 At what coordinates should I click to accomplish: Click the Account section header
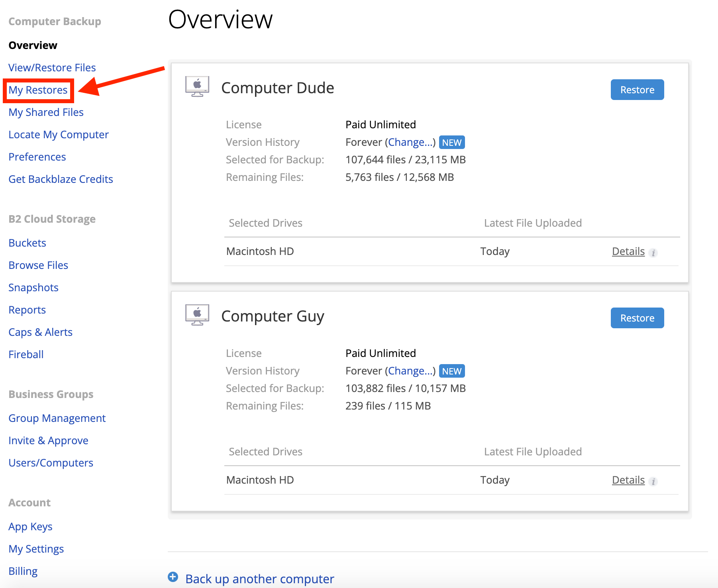(x=29, y=503)
